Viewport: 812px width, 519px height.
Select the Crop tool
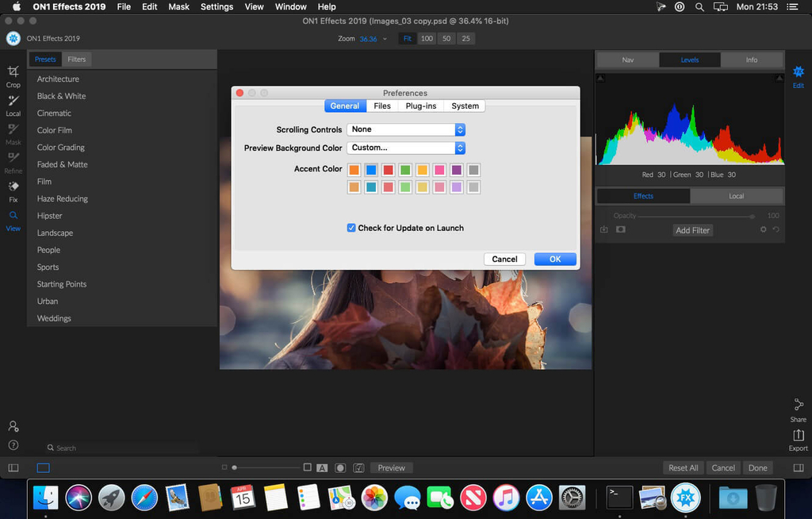[x=13, y=75]
